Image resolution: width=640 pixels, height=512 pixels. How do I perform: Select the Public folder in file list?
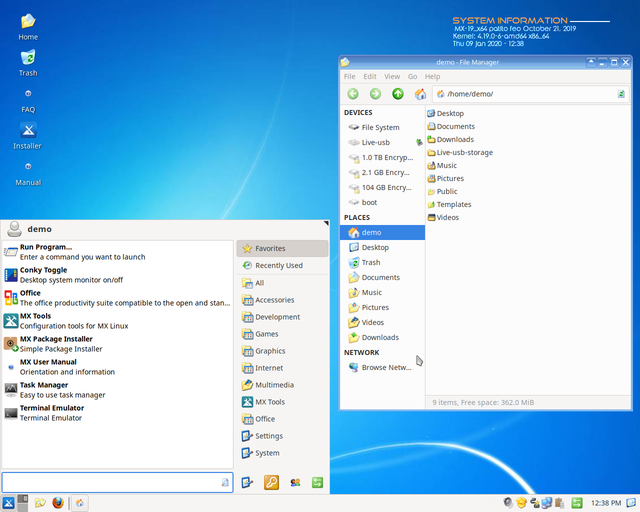(x=442, y=191)
